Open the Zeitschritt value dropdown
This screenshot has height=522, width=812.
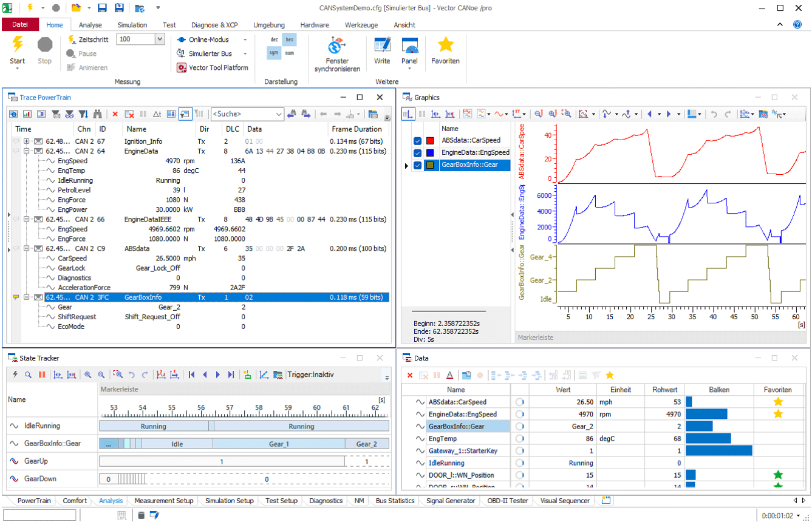coord(160,39)
